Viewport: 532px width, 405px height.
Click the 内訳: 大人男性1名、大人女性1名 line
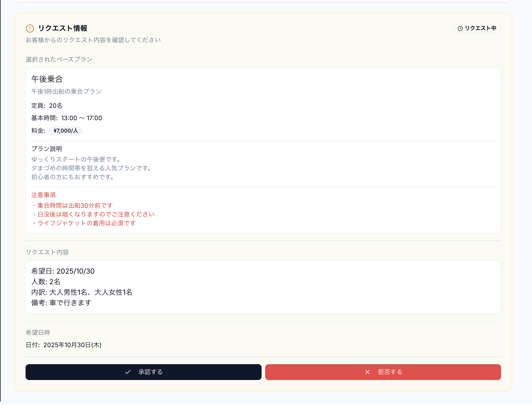pyautogui.click(x=82, y=292)
